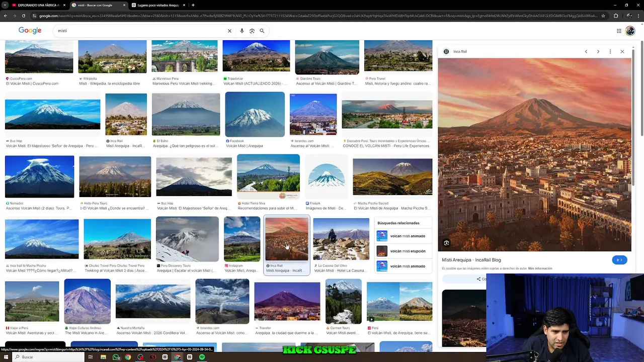Open Google Lens image search icon in search bar

(252, 31)
